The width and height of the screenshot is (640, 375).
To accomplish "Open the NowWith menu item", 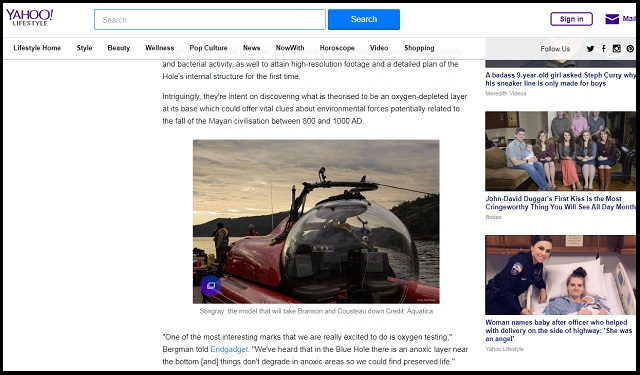I will click(x=290, y=48).
